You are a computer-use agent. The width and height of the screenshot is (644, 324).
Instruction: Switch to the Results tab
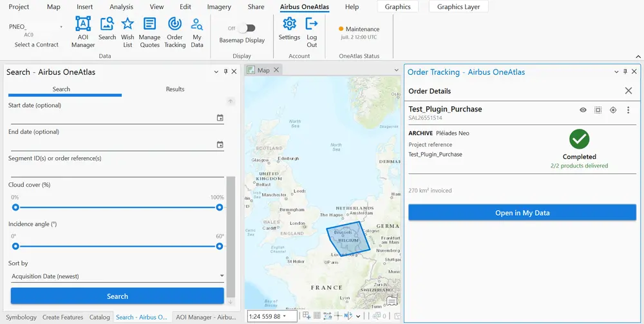[175, 89]
